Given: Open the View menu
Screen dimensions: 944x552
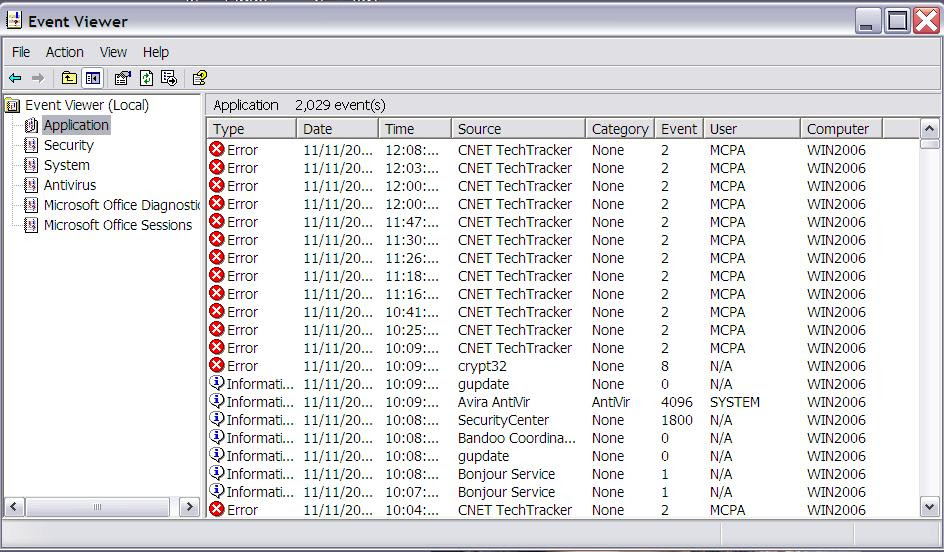Looking at the screenshot, I should (113, 52).
